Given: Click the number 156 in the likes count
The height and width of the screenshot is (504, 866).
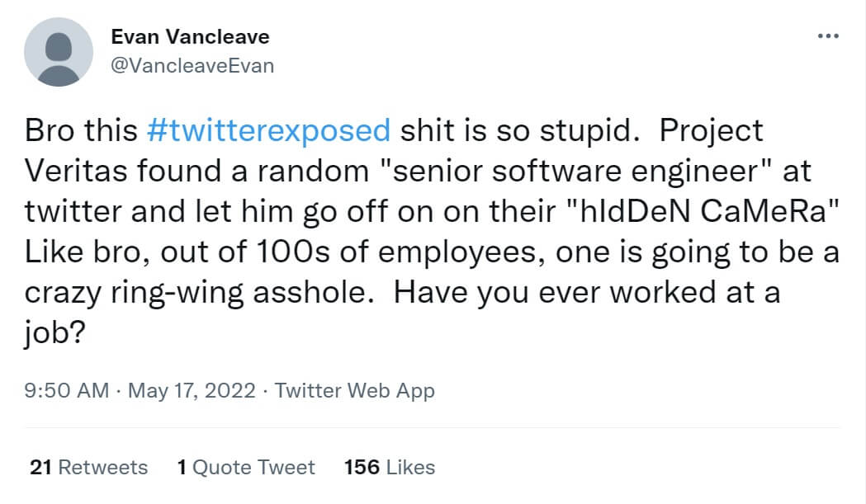Looking at the screenshot, I should tap(362, 468).
